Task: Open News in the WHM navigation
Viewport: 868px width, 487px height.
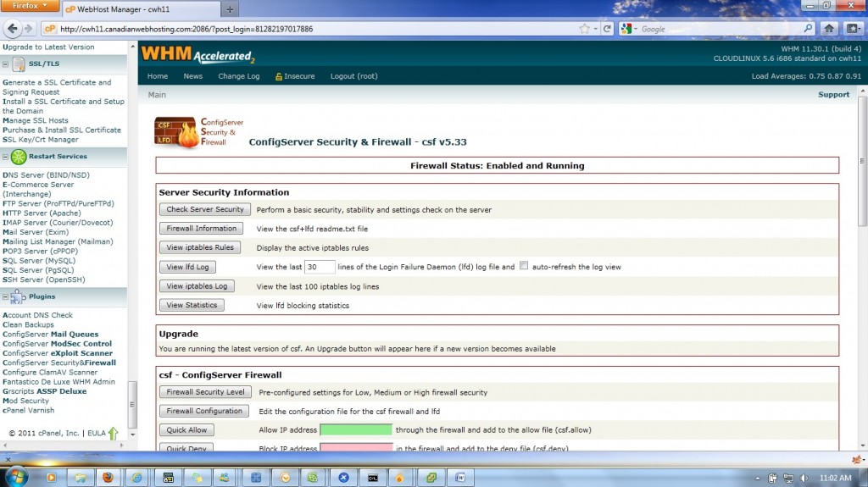Action: point(192,76)
